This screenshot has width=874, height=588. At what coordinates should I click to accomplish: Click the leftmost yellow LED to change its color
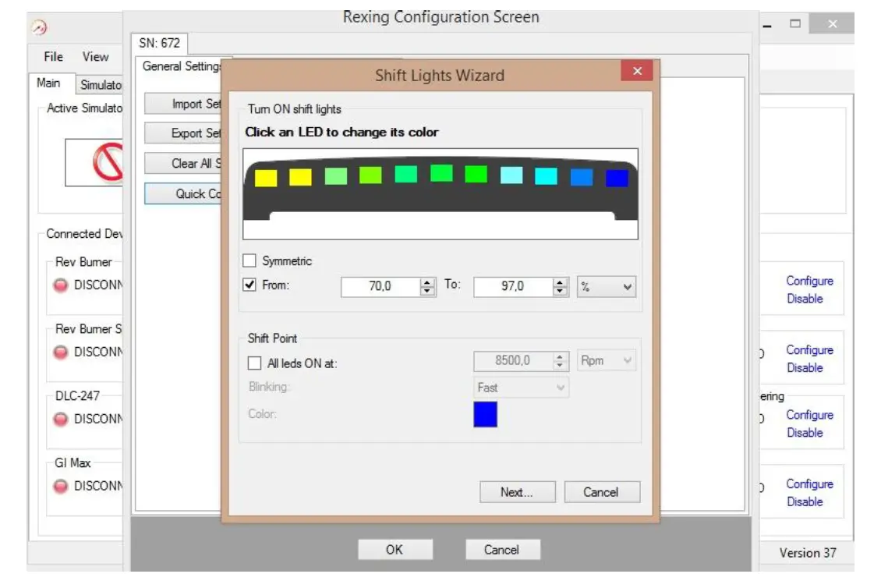(266, 177)
